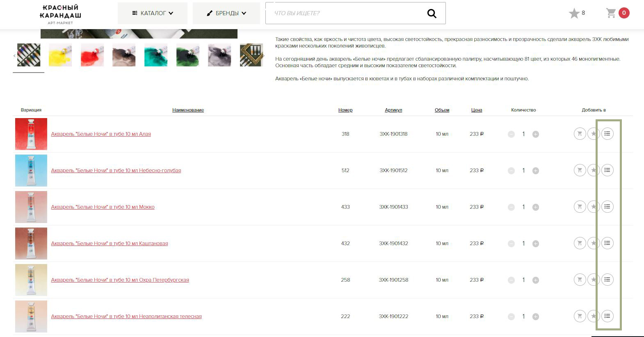The height and width of the screenshot is (337, 644).
Task: Open the Каштановая tube product image
Action: tap(31, 244)
